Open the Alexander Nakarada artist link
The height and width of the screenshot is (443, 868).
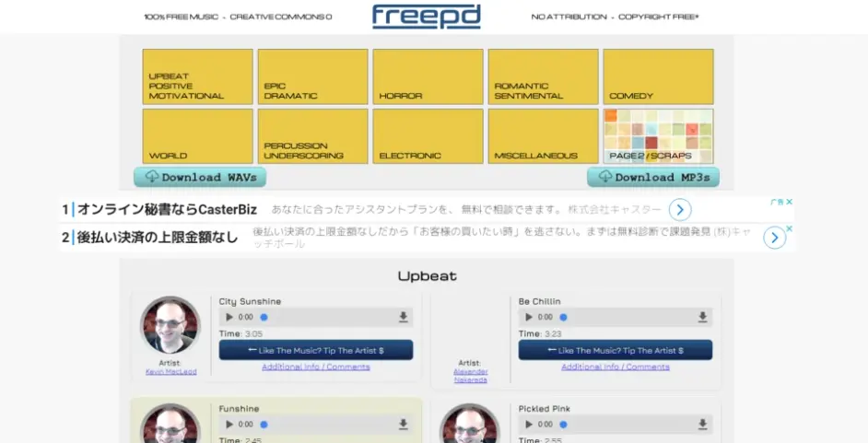pos(471,376)
